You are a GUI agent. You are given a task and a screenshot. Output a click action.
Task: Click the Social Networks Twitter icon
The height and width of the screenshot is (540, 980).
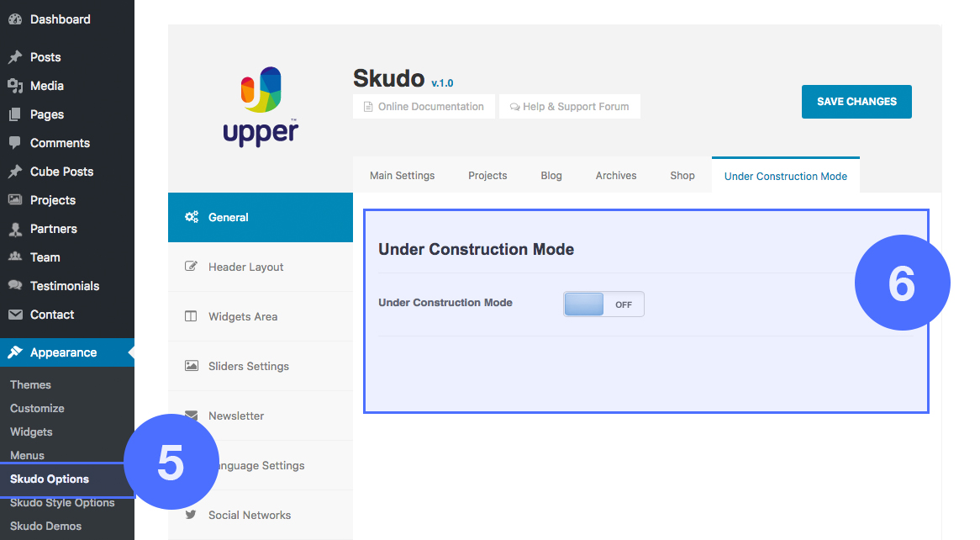(191, 515)
